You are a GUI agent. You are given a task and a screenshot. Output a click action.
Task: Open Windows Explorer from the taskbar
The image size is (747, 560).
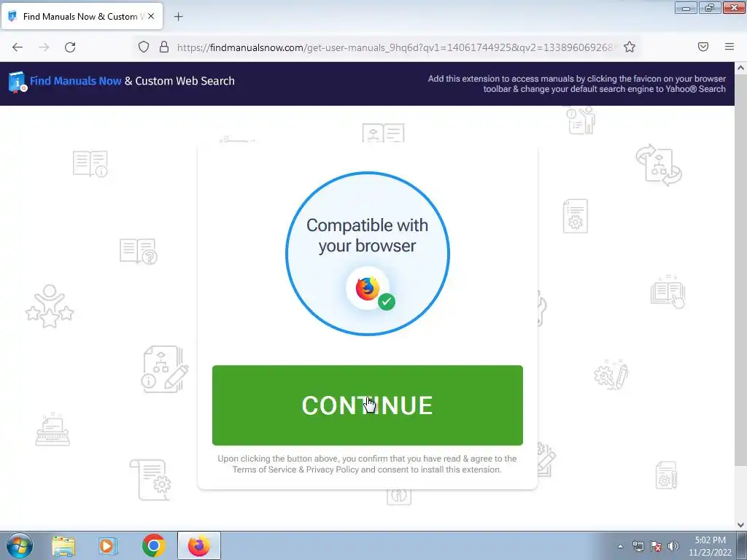click(x=63, y=546)
